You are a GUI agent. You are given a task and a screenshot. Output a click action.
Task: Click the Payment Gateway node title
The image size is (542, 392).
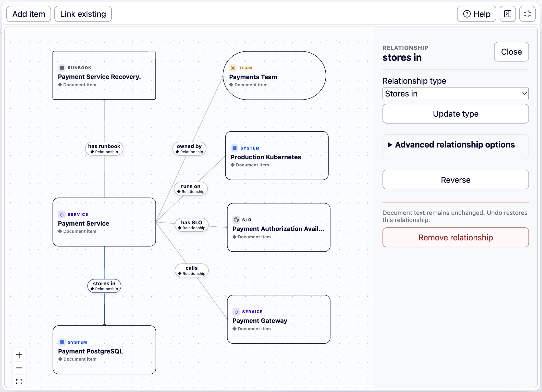(260, 321)
